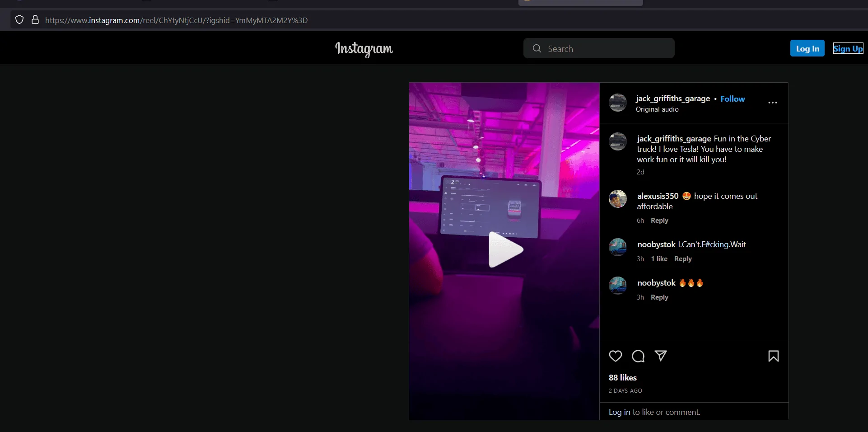View the 1 like on noobystok comment

point(659,259)
